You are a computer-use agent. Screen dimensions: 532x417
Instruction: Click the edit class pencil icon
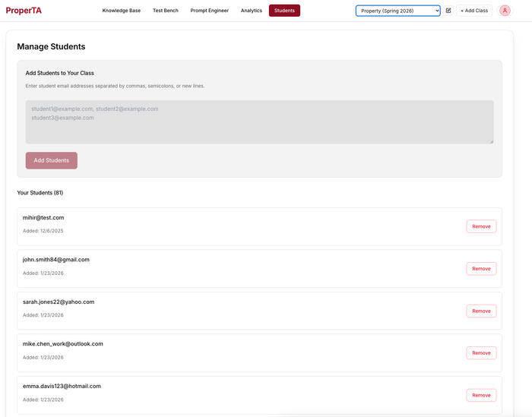[x=448, y=11]
